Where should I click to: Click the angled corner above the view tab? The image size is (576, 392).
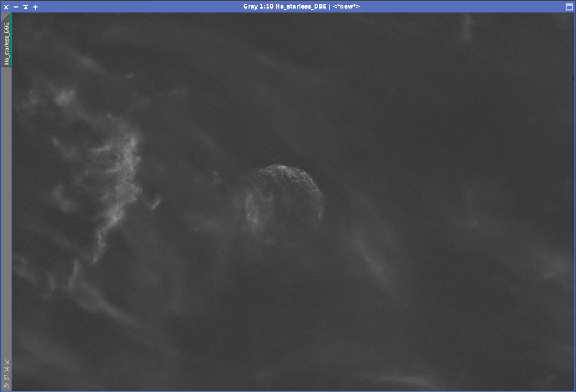click(6, 17)
